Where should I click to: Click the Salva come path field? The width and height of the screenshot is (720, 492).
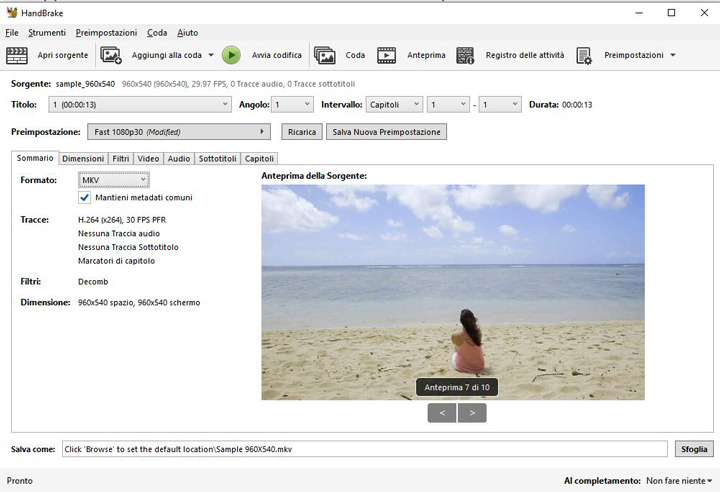pyautogui.click(x=364, y=449)
